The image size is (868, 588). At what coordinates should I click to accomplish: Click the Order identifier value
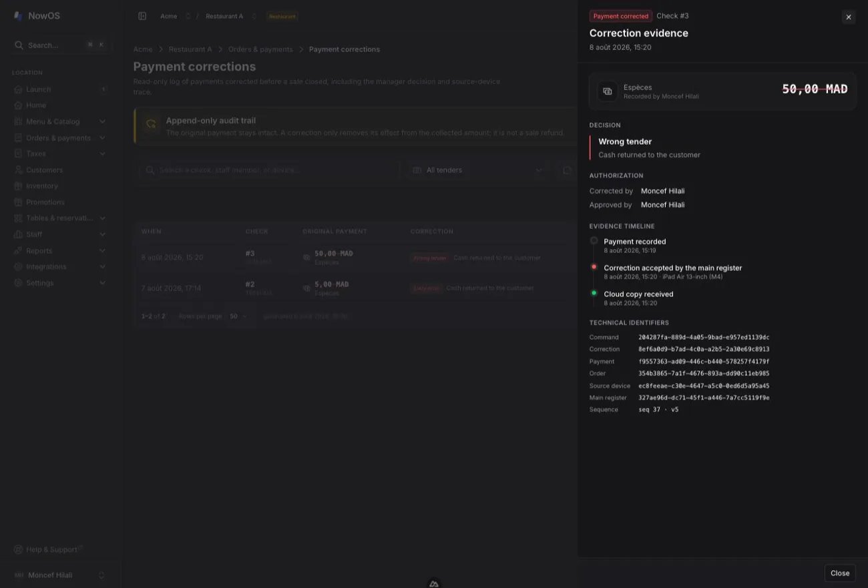704,374
